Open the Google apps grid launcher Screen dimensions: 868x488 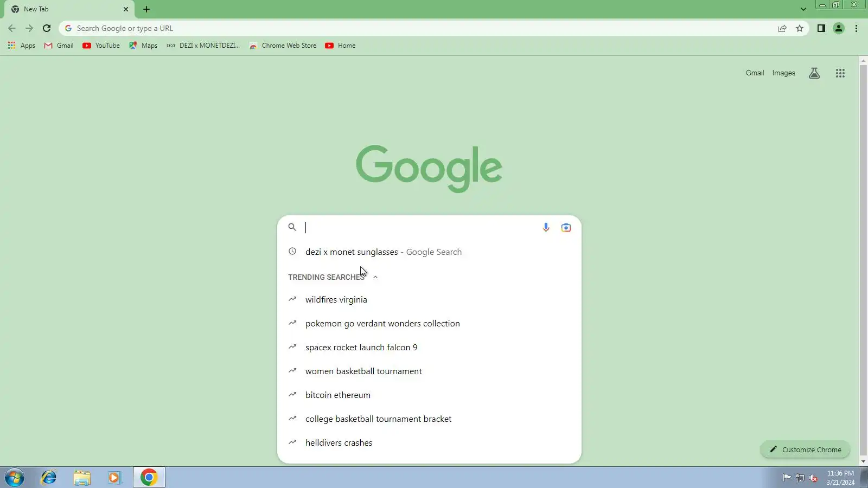point(840,73)
